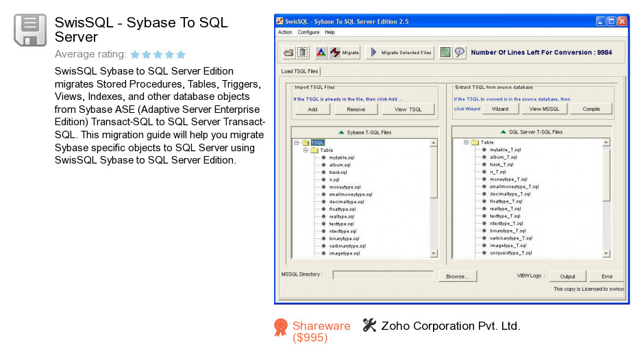
Task: Click the Add button
Action: [312, 109]
